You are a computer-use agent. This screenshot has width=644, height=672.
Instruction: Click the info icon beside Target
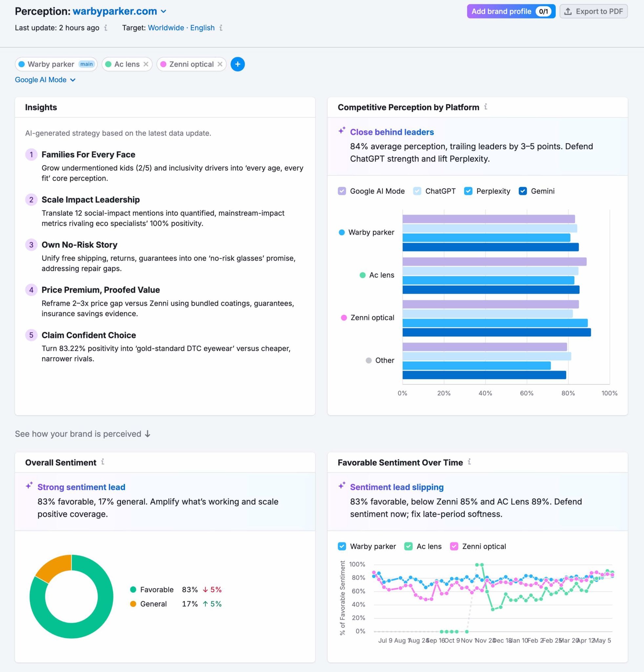click(221, 28)
